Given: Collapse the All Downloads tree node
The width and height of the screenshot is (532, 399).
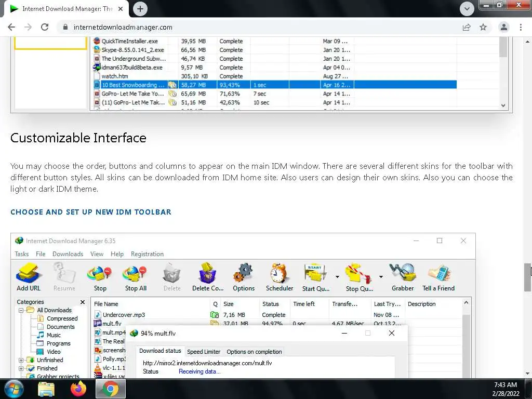Looking at the screenshot, I should pyautogui.click(x=21, y=310).
